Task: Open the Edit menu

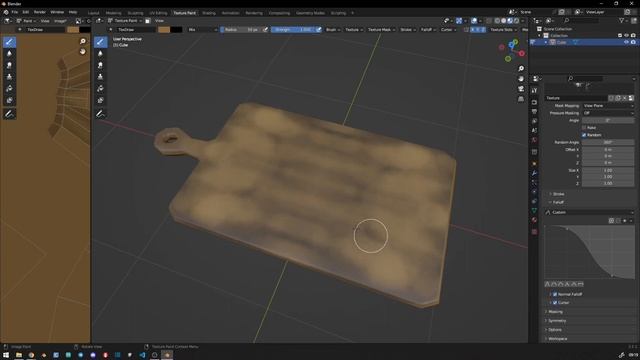Action: point(26,12)
